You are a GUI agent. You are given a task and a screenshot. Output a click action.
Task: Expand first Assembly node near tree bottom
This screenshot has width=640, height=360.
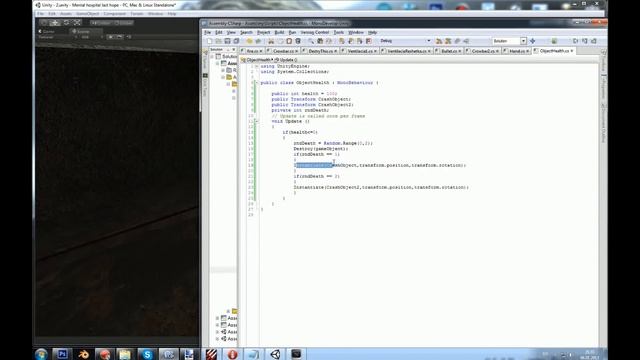click(x=218, y=318)
